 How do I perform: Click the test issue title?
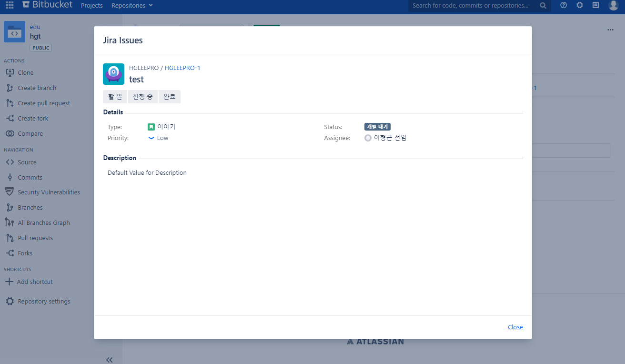[x=136, y=79]
